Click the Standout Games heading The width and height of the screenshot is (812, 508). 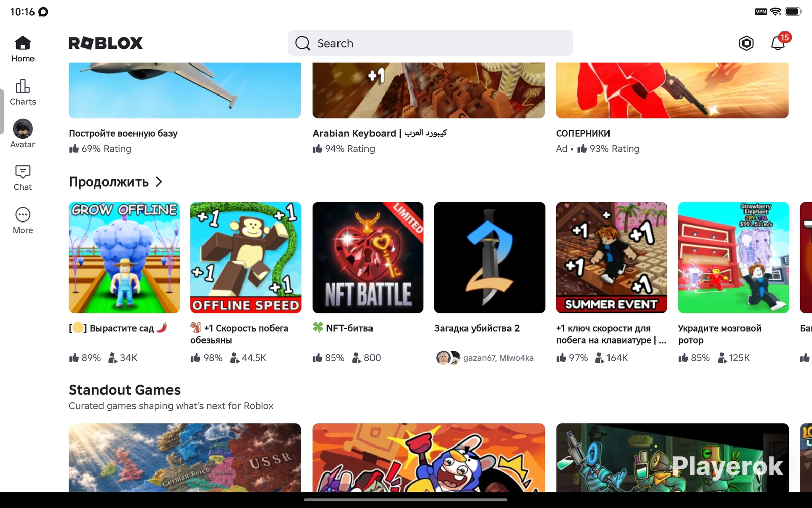(x=125, y=390)
